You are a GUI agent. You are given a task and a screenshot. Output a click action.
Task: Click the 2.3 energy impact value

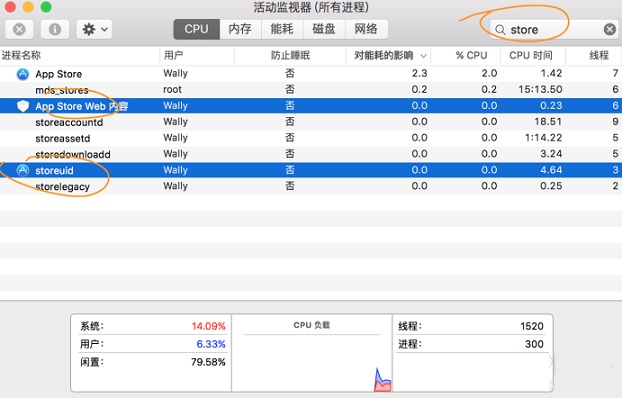point(419,73)
